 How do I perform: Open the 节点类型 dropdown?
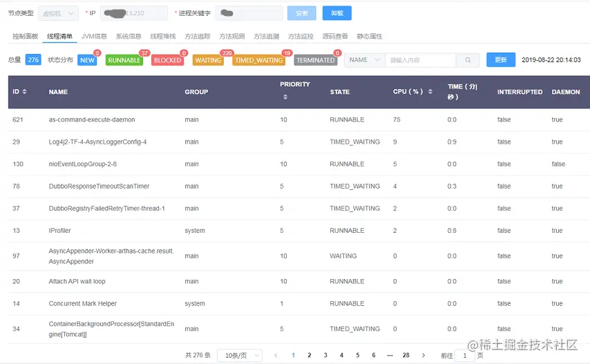pos(58,13)
